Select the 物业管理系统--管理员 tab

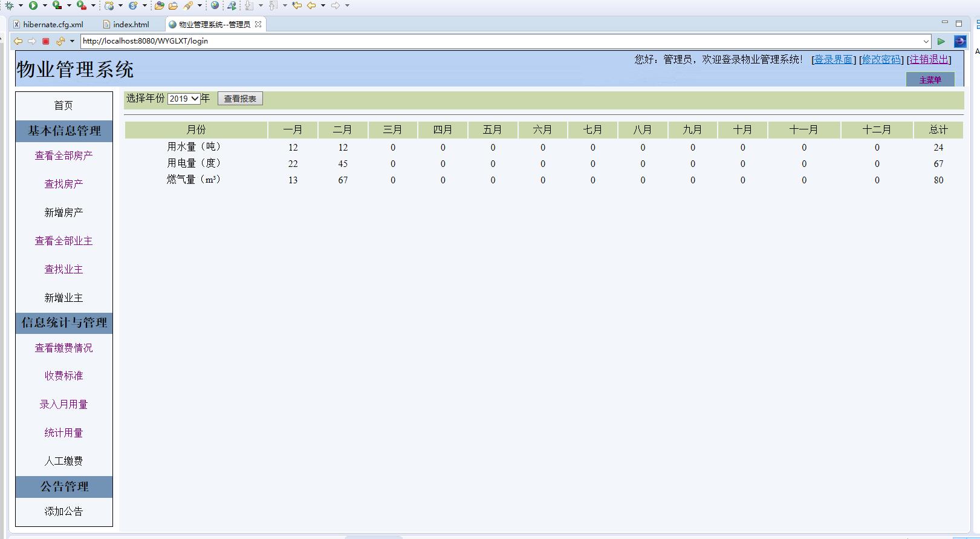click(x=215, y=24)
